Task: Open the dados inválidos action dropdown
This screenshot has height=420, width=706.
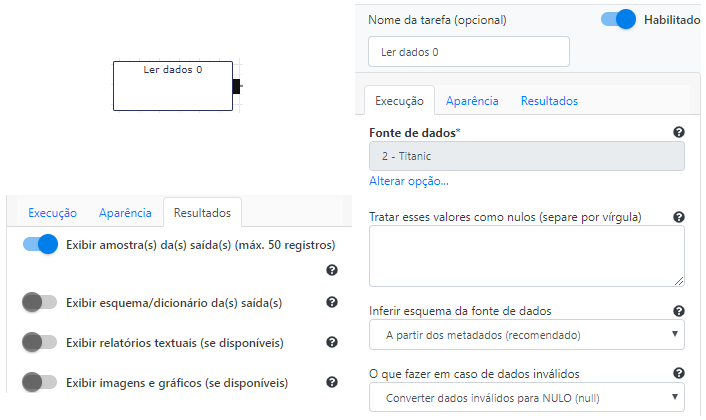Action: (x=527, y=397)
